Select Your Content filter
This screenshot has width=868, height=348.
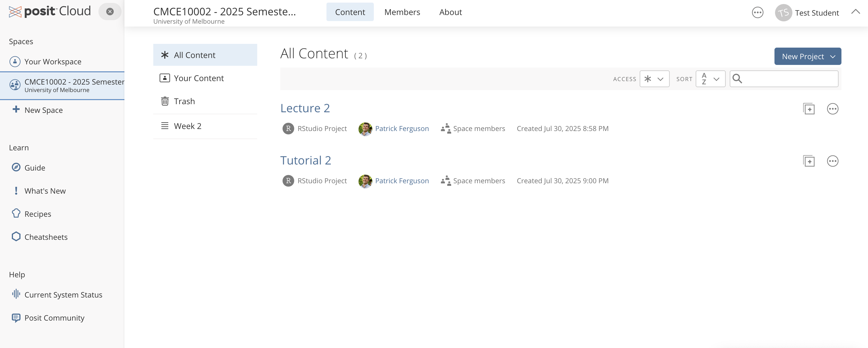[x=205, y=78]
